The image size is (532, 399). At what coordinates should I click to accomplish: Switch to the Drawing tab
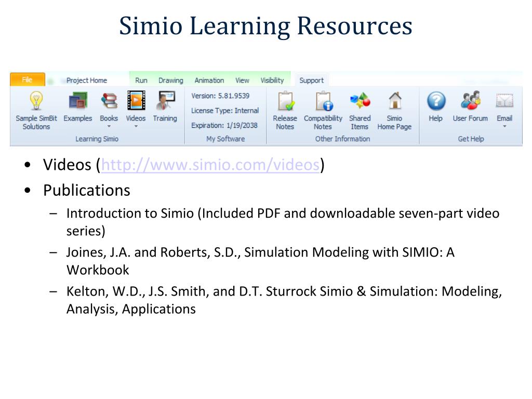point(170,81)
